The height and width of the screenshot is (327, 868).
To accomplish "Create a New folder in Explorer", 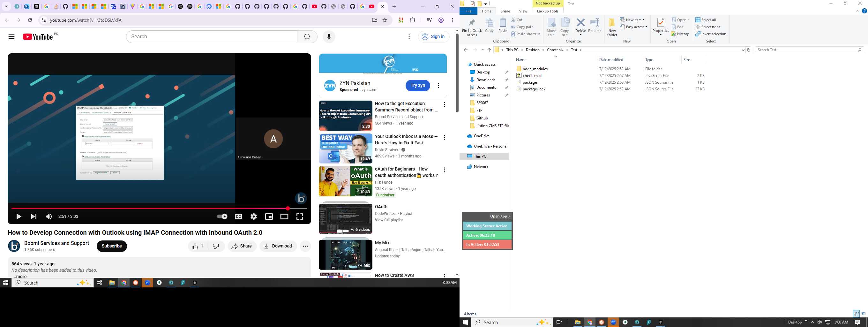I will tap(612, 27).
